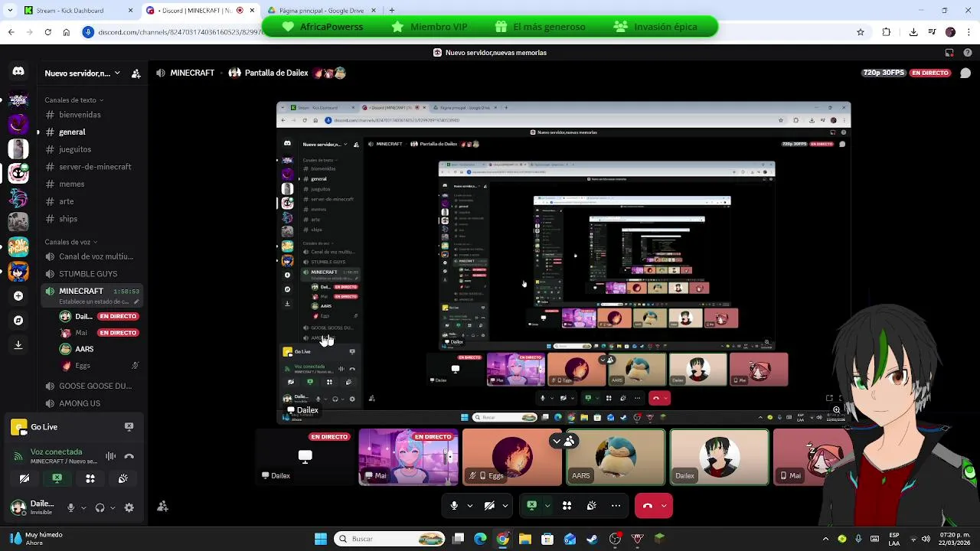Open mic options chevron in call bar
This screenshot has width=980, height=551.
pos(470,506)
